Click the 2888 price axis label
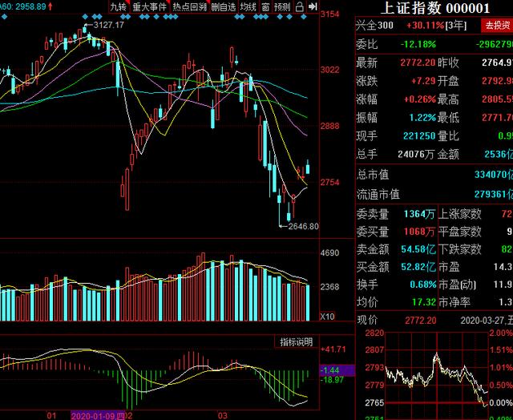The width and height of the screenshot is (513, 420). pyautogui.click(x=329, y=126)
